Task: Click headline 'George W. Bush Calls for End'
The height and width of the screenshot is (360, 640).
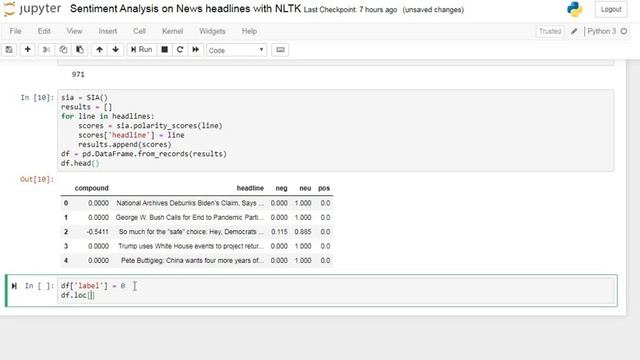Action: tap(190, 218)
